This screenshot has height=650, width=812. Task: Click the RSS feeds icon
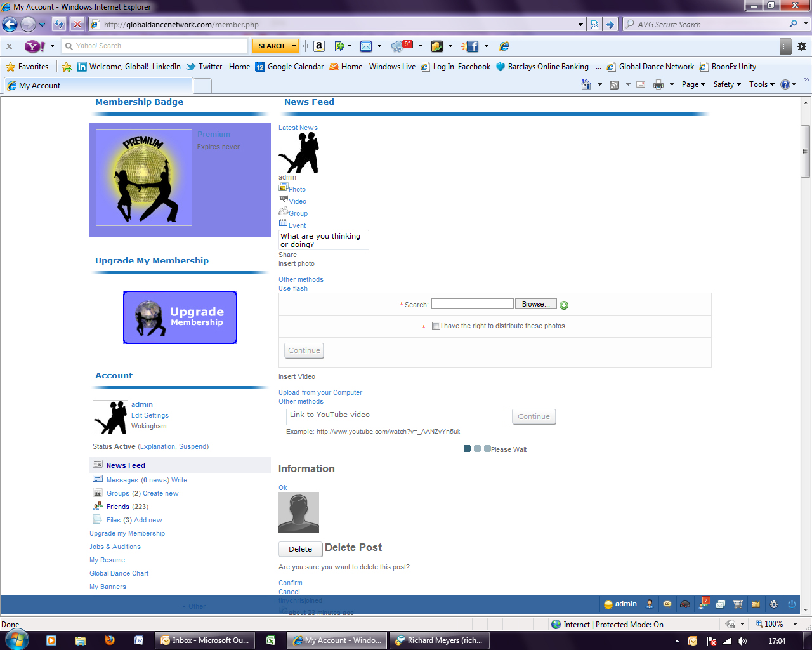[614, 84]
